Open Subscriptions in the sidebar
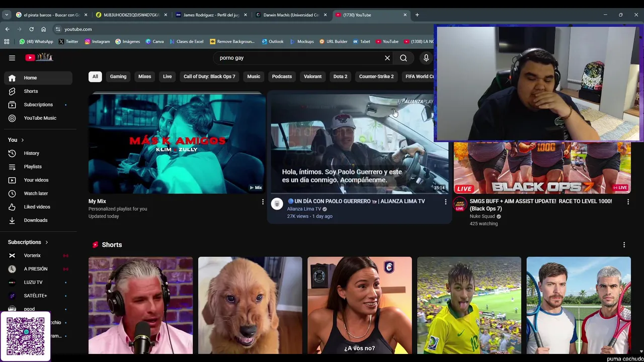644x362 pixels. (38, 105)
